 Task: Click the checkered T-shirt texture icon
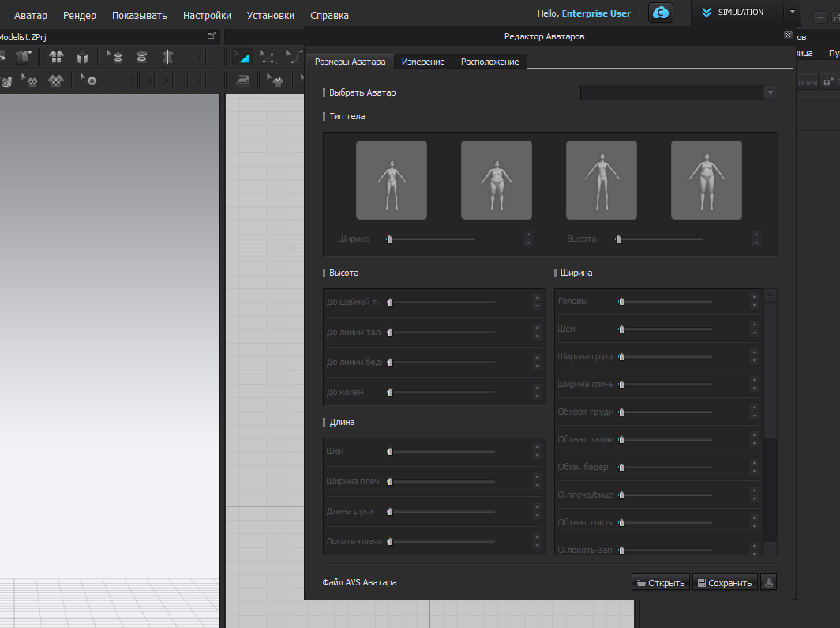pyautogui.click(x=55, y=80)
